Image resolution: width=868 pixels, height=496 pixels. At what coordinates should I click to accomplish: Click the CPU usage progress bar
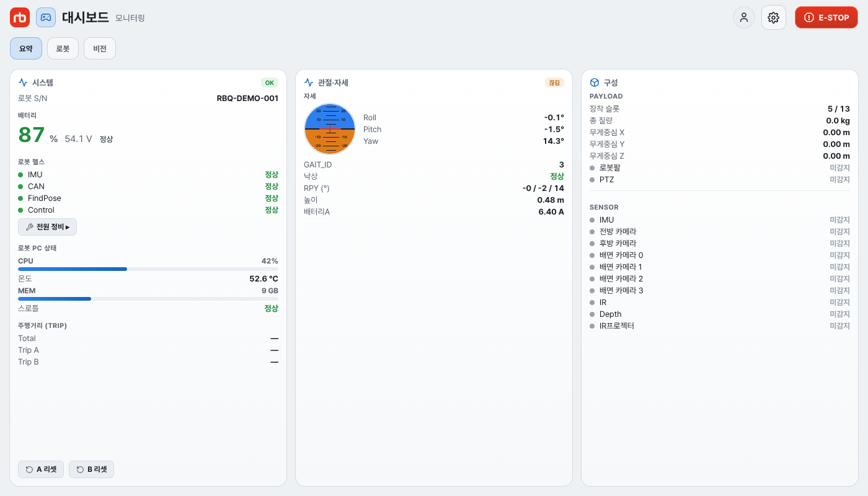148,269
